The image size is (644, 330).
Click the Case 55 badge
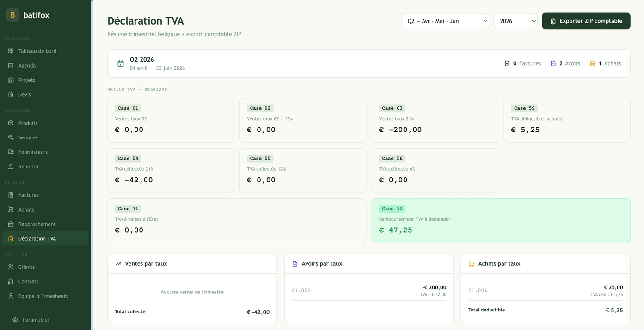tap(260, 158)
